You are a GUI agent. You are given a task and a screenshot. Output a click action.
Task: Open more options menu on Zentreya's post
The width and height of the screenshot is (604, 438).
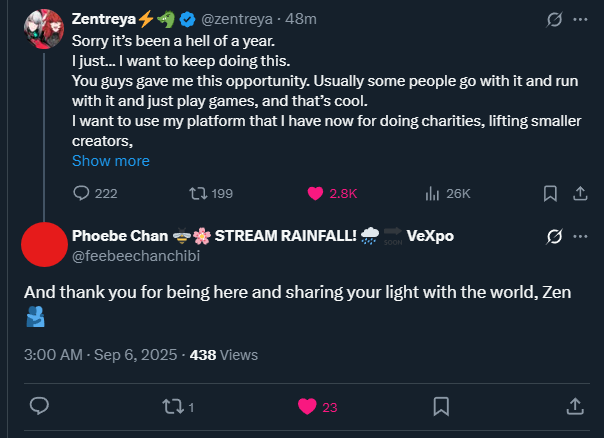580,19
